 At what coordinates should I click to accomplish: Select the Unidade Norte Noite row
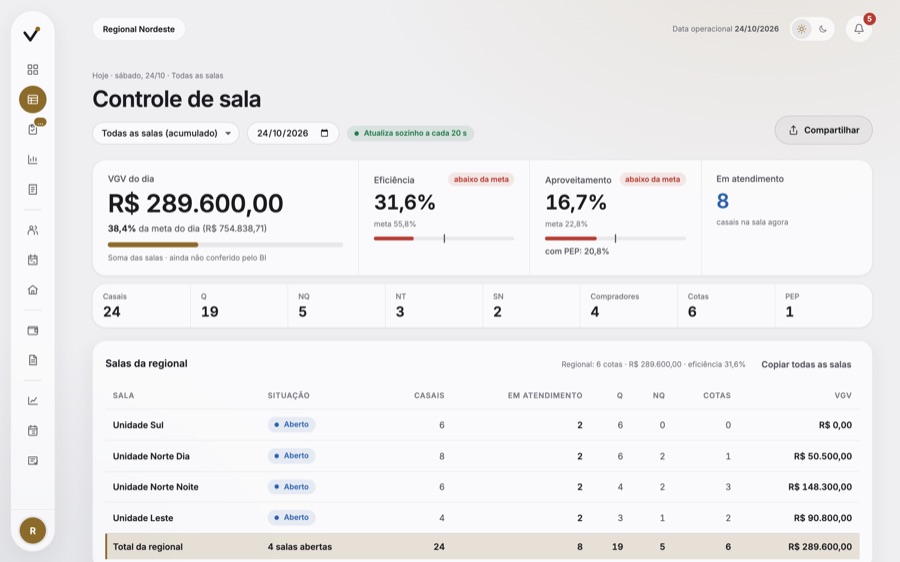click(482, 487)
